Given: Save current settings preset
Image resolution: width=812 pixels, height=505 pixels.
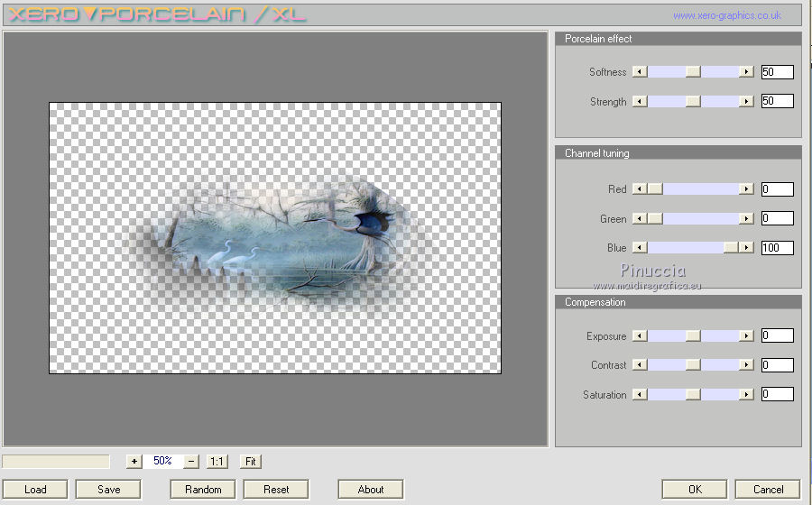Looking at the screenshot, I should 108,489.
